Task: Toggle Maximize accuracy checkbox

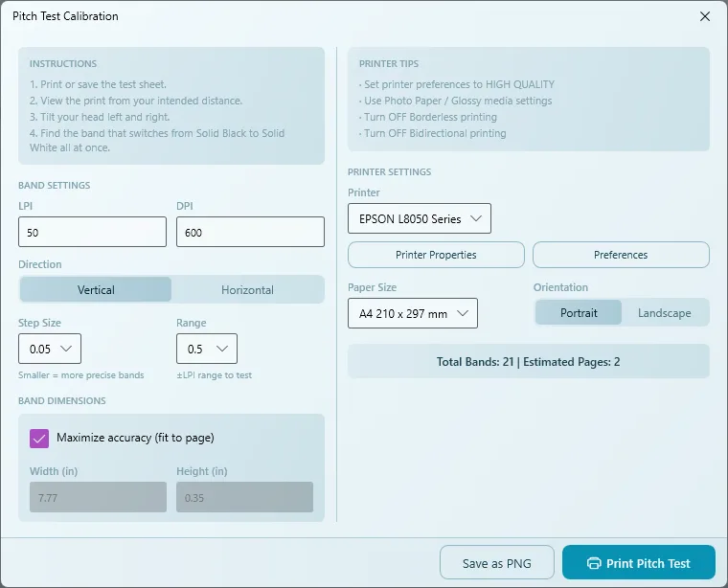Action: click(39, 438)
